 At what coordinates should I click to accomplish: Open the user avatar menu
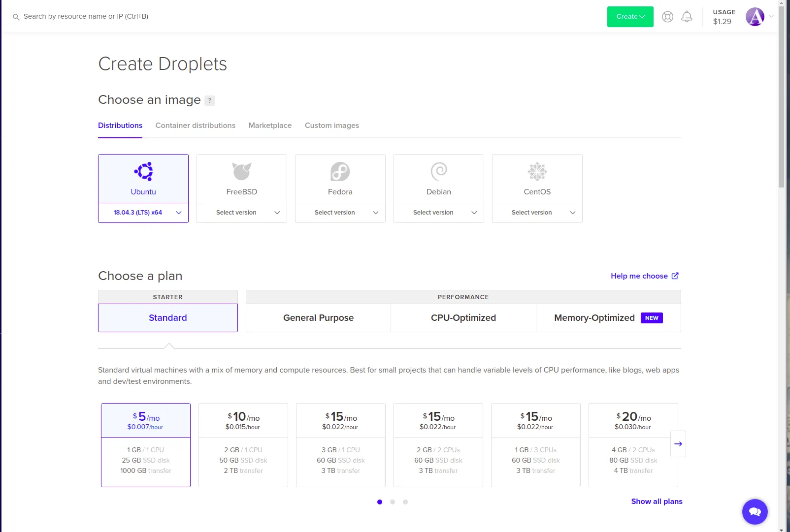coord(755,17)
